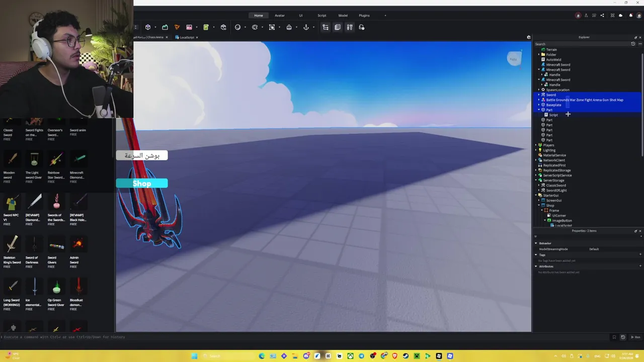644x362 pixels.
Task: Select UICorner under Frame
Action: [558, 216]
